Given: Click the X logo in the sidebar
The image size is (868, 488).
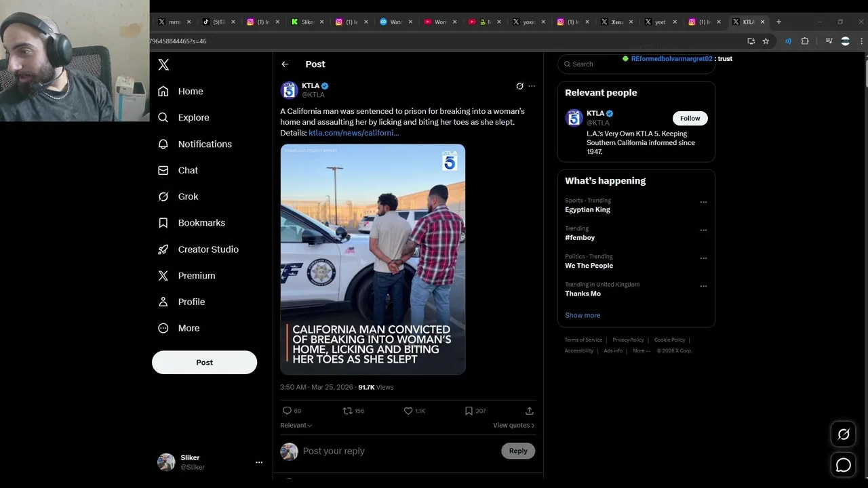Looking at the screenshot, I should pyautogui.click(x=163, y=64).
